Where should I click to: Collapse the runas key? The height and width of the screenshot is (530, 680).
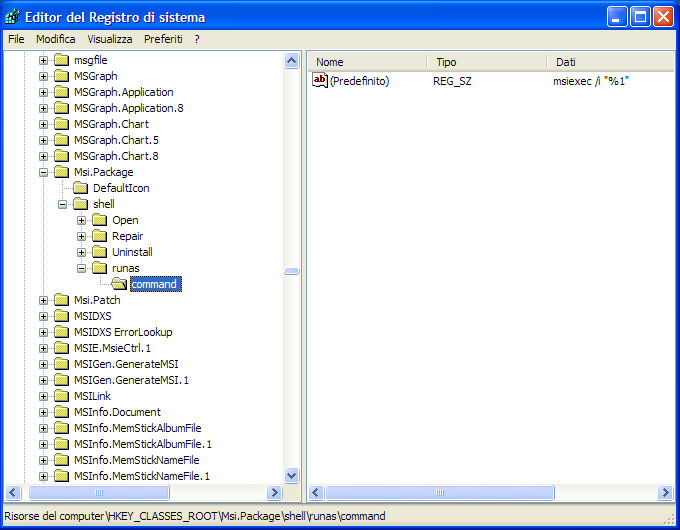(82, 268)
